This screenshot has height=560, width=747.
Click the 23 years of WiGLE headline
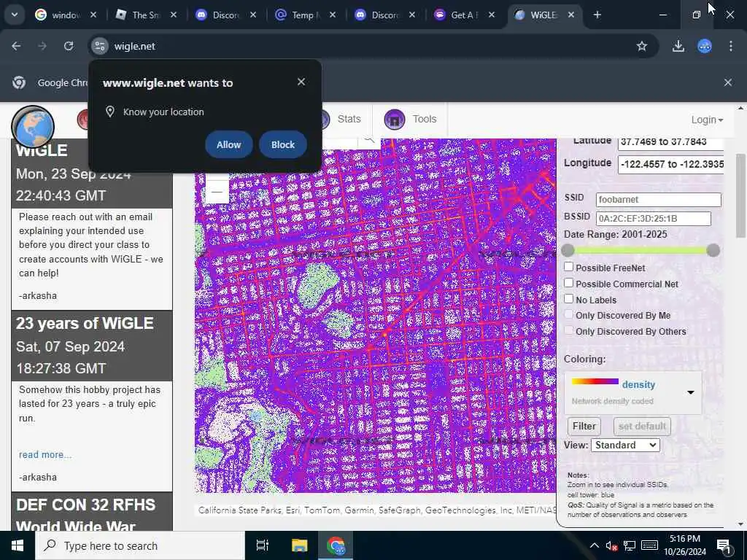(85, 324)
